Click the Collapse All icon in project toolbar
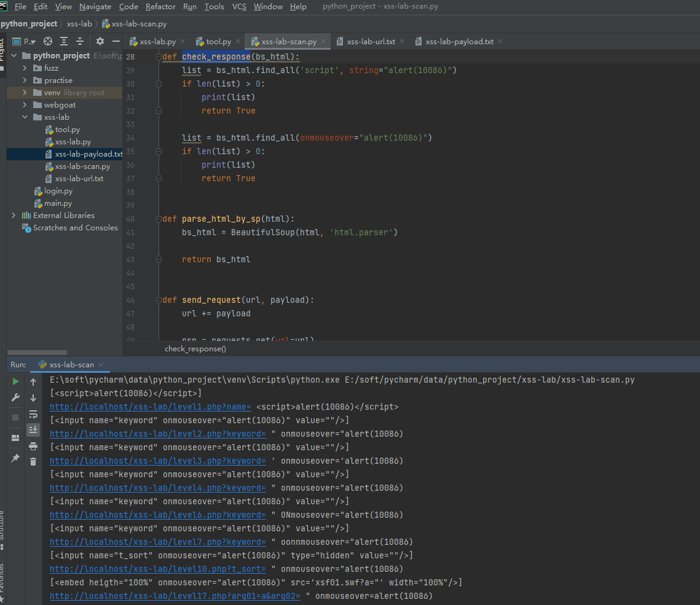 click(x=80, y=42)
